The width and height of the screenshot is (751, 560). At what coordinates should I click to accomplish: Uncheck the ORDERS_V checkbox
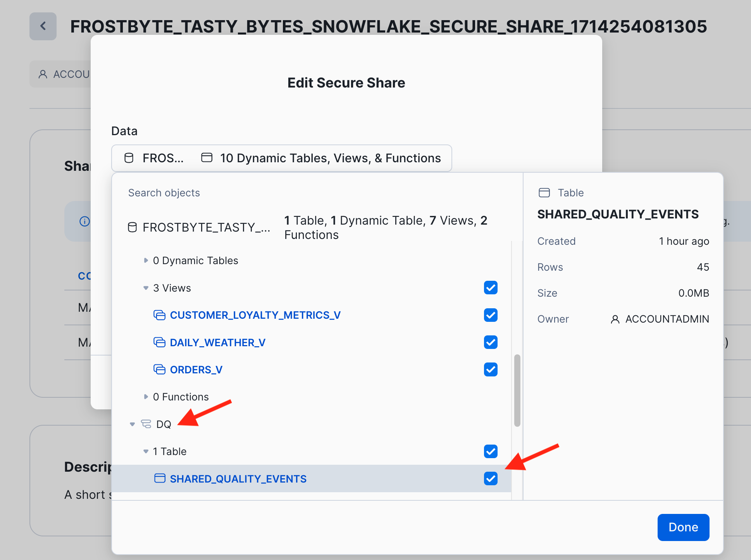(491, 369)
